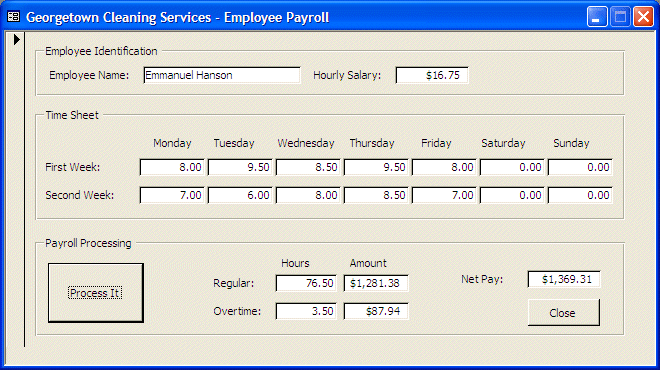
Task: Select Second Week Friday hours field
Action: [444, 195]
